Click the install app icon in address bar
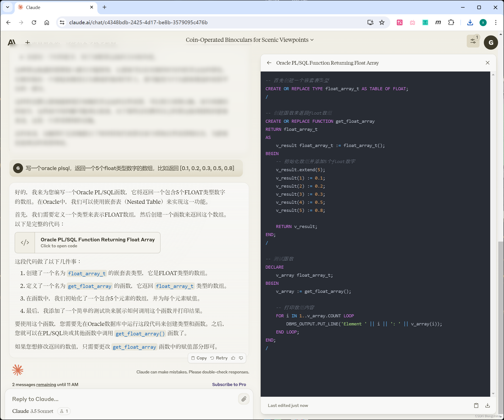 [370, 22]
